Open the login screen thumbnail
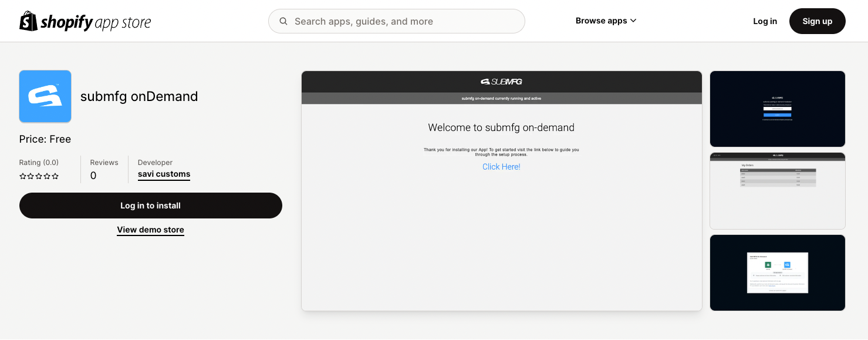The width and height of the screenshot is (868, 340). click(778, 109)
